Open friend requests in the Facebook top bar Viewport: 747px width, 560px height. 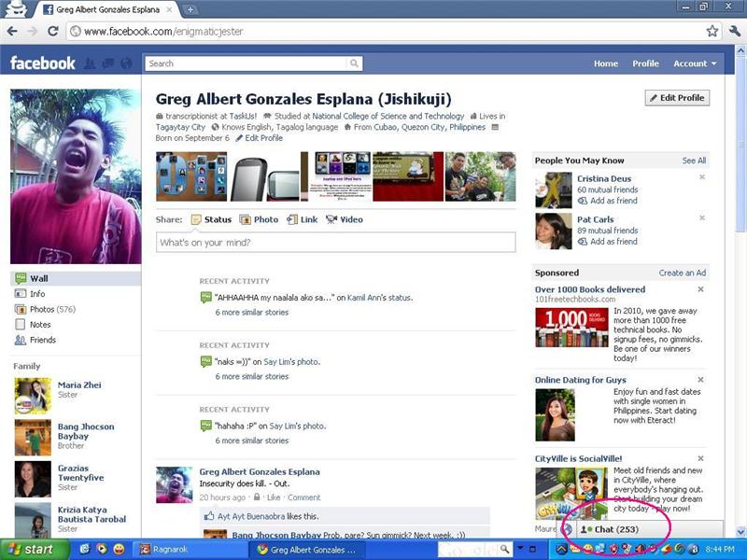coord(88,63)
